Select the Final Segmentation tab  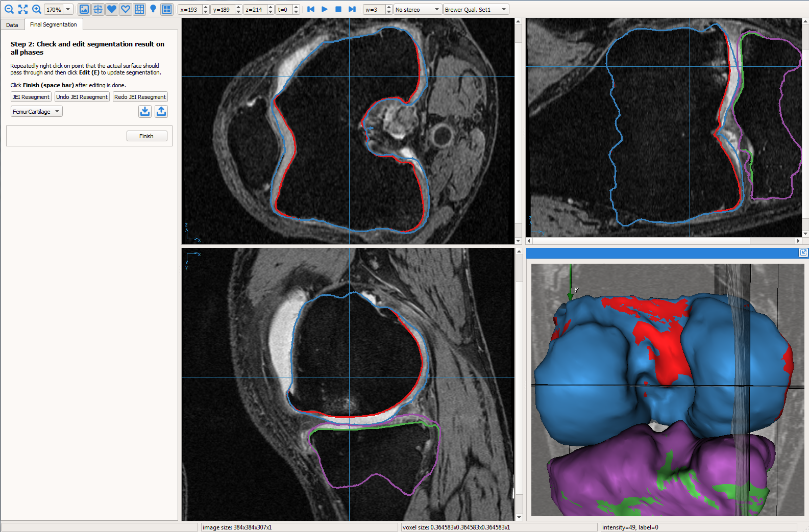pyautogui.click(x=53, y=24)
